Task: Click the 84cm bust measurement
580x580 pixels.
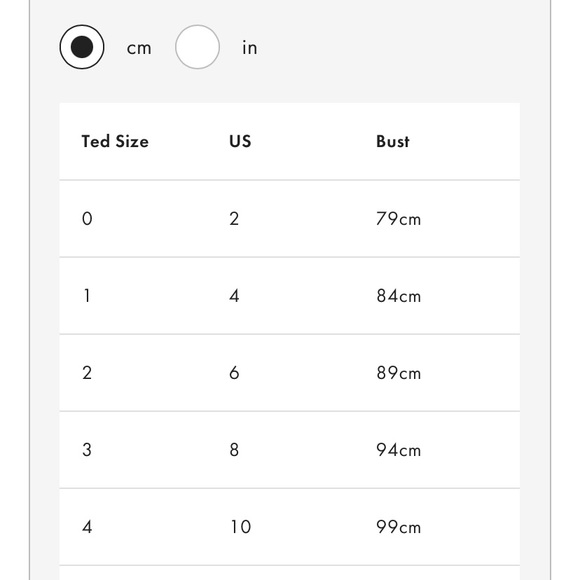Action: click(399, 296)
